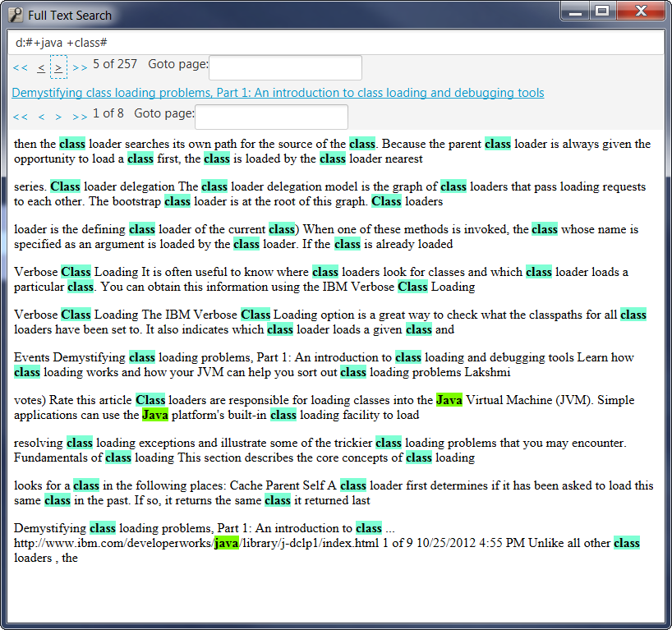Jump to last result with top '>>' link
This screenshot has height=630, width=672.
[80, 67]
